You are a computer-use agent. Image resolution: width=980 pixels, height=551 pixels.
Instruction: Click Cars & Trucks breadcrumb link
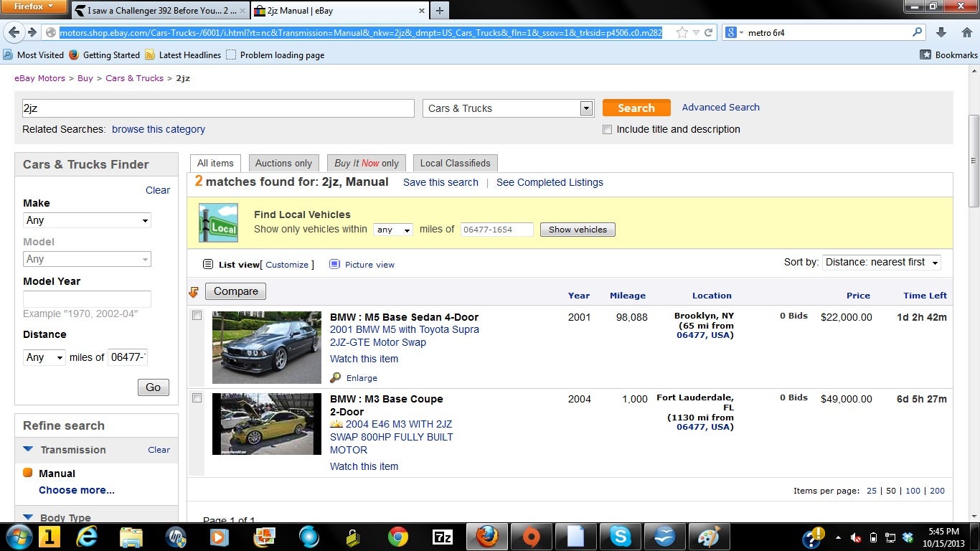(x=134, y=78)
